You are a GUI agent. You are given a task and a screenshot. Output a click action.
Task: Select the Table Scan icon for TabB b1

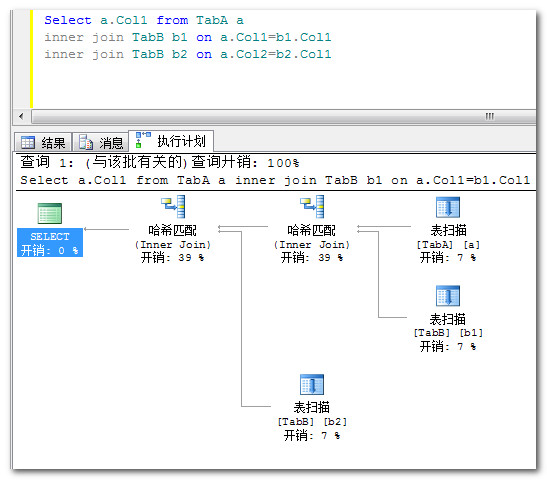pyautogui.click(x=448, y=296)
